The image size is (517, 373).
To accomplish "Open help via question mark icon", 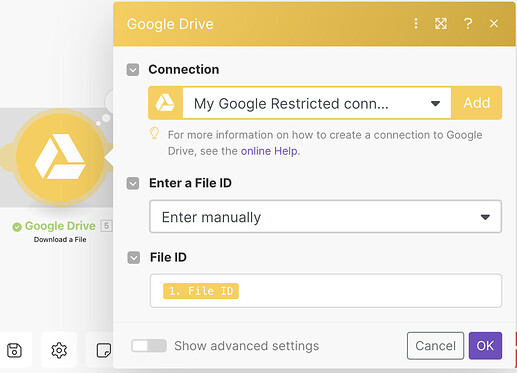I will 468,23.
